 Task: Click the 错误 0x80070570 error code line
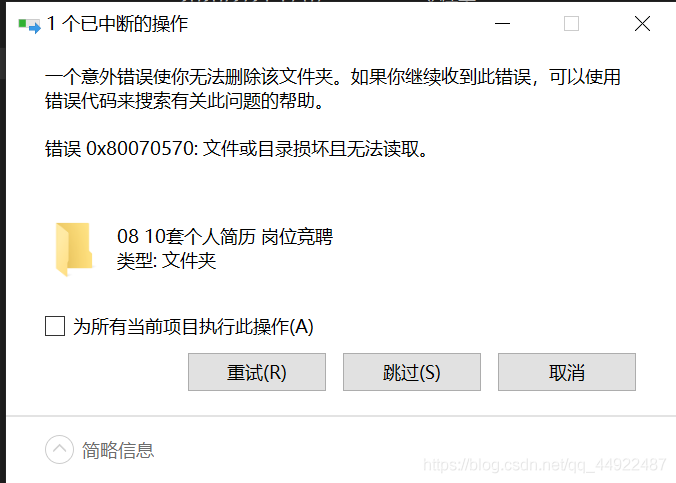(x=236, y=149)
